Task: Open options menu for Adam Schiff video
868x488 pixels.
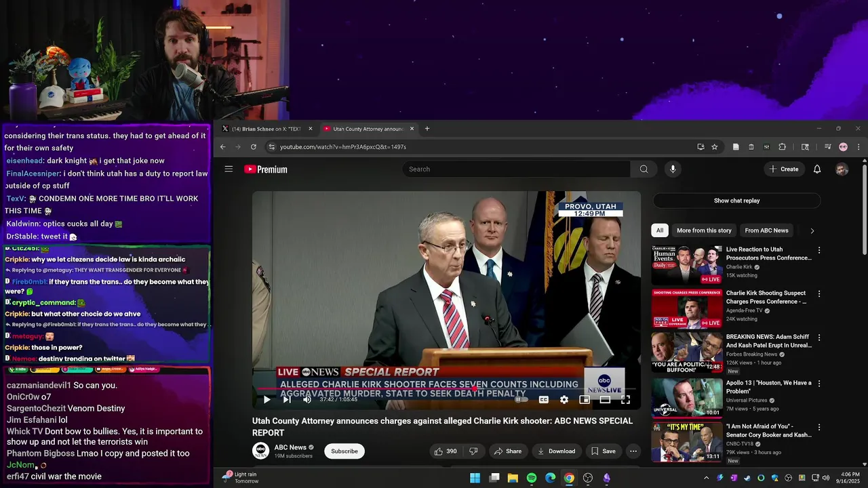Action: click(818, 338)
